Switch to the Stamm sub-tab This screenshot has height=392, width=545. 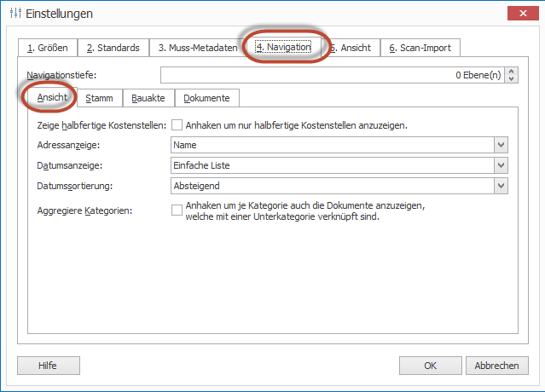coord(100,98)
